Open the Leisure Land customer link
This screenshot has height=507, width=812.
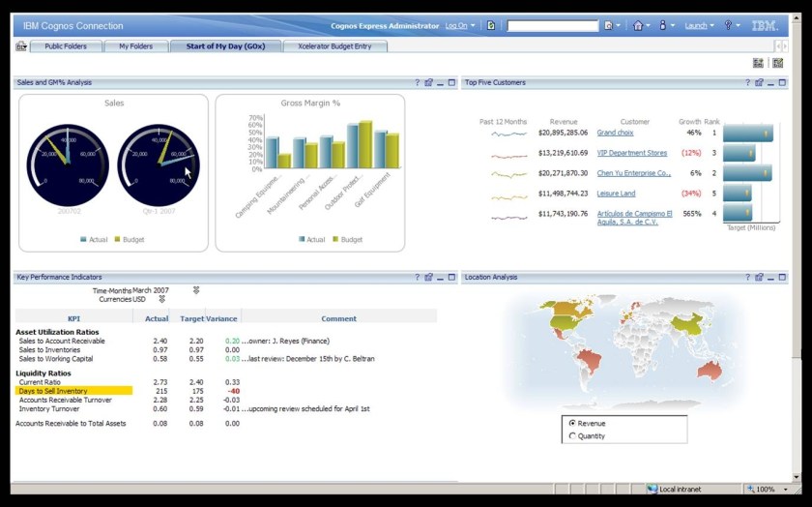coord(616,194)
